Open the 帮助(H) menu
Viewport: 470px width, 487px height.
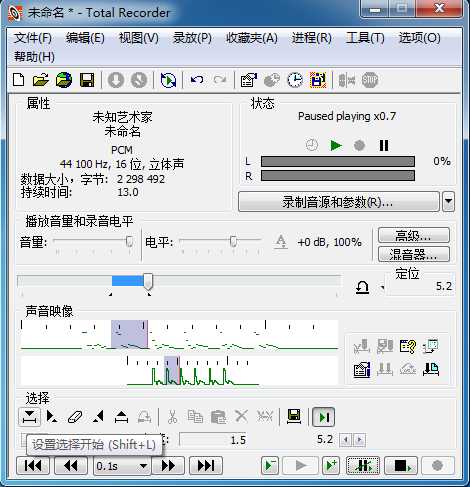coord(34,57)
